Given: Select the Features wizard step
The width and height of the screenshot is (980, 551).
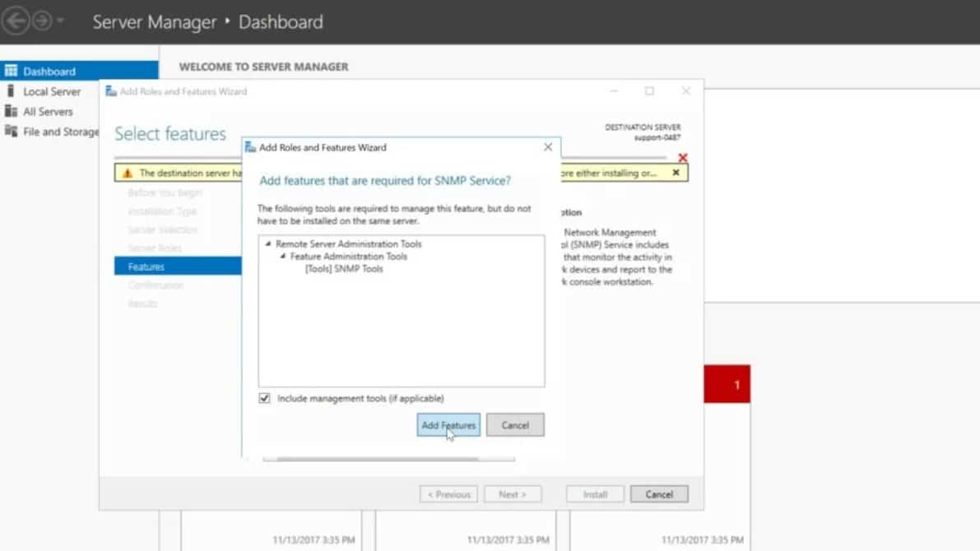Looking at the screenshot, I should [x=178, y=266].
